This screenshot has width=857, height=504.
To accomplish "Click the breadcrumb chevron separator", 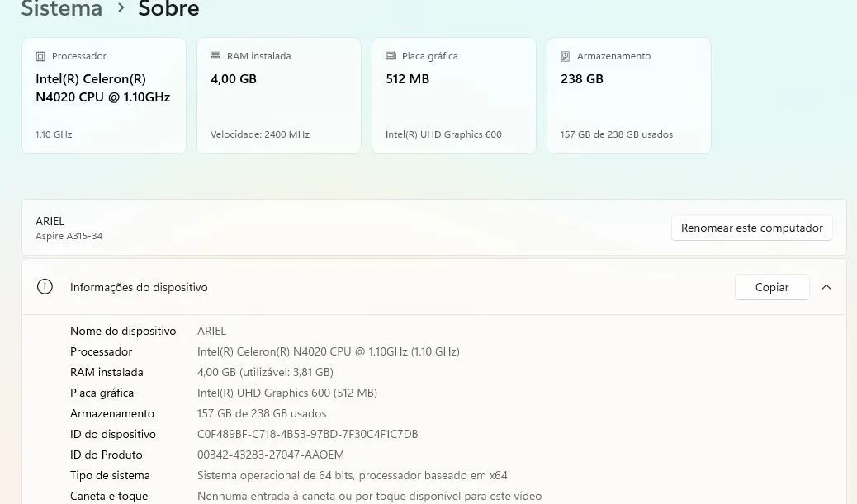I will tap(121, 8).
